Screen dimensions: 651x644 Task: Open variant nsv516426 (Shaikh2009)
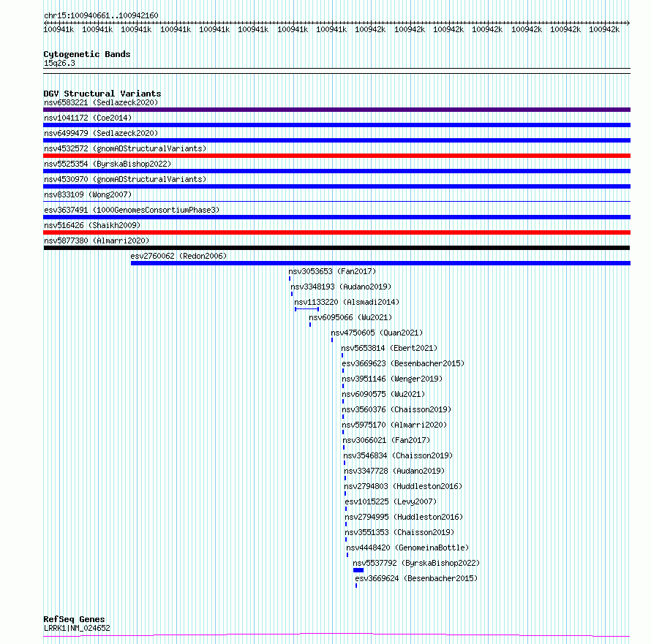click(x=92, y=225)
